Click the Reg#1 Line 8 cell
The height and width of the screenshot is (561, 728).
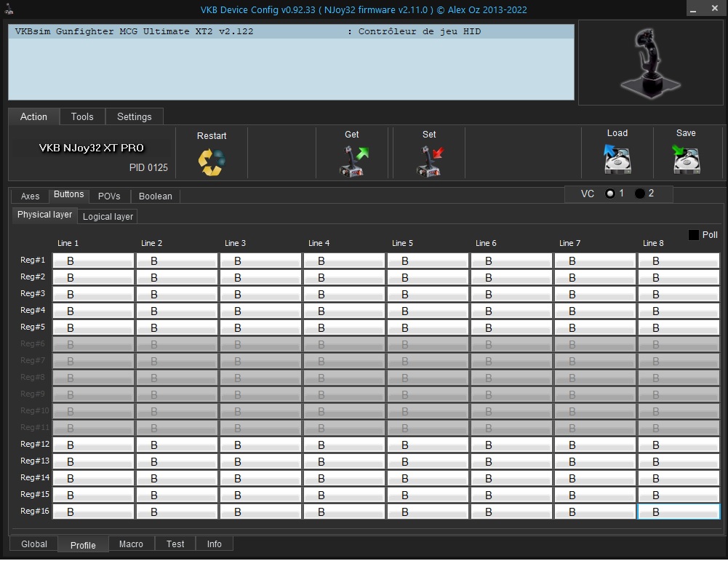[679, 260]
